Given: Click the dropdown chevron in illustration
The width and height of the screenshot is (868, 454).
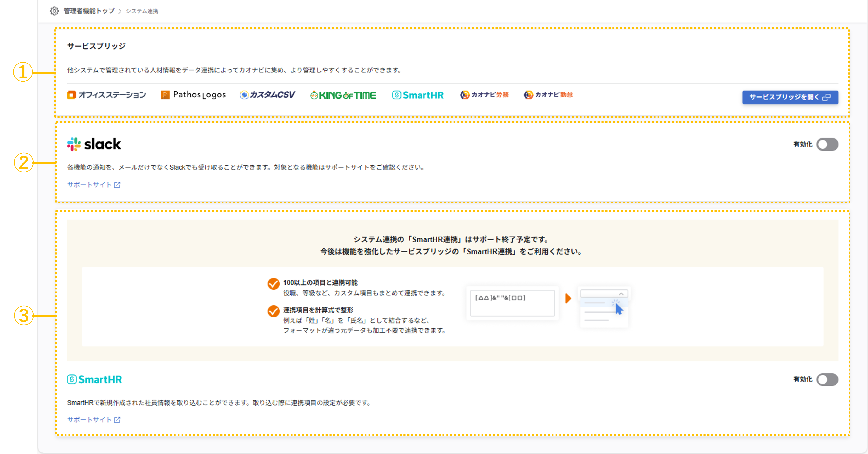Looking at the screenshot, I should [x=621, y=294].
